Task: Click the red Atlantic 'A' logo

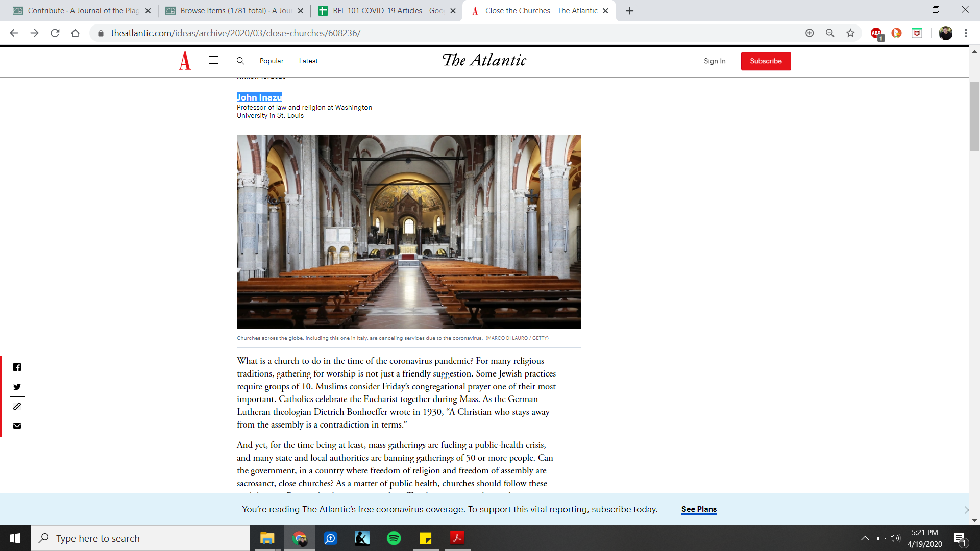Action: [x=185, y=61]
